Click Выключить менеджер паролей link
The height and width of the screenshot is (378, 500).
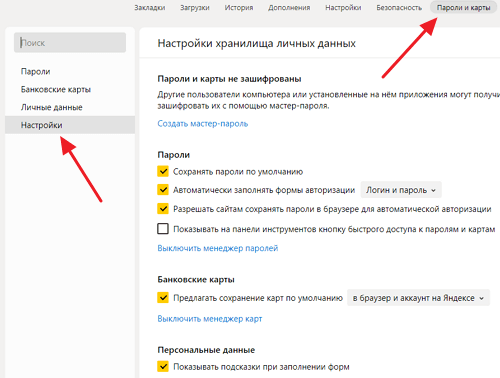tap(218, 248)
